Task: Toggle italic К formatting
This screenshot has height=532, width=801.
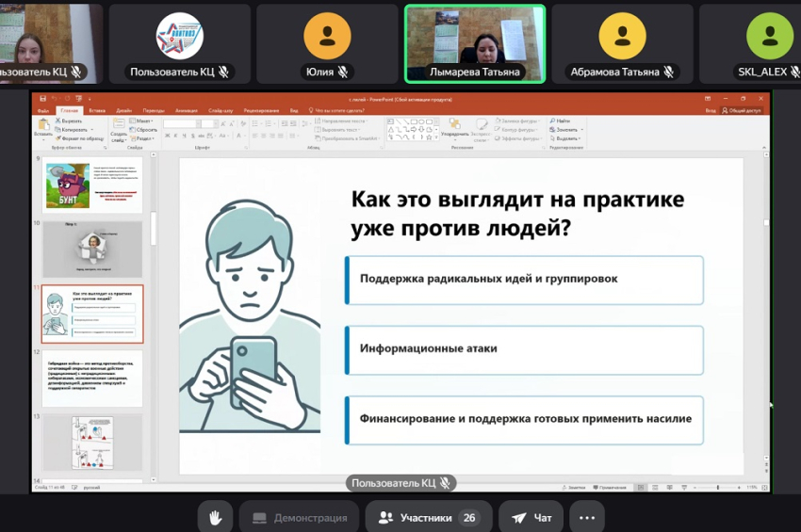Action: [175, 136]
